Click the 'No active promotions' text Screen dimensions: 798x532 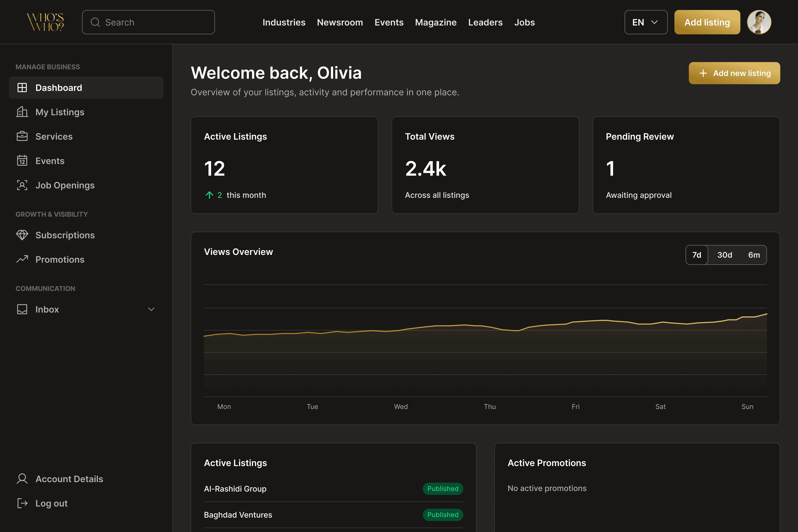point(547,488)
